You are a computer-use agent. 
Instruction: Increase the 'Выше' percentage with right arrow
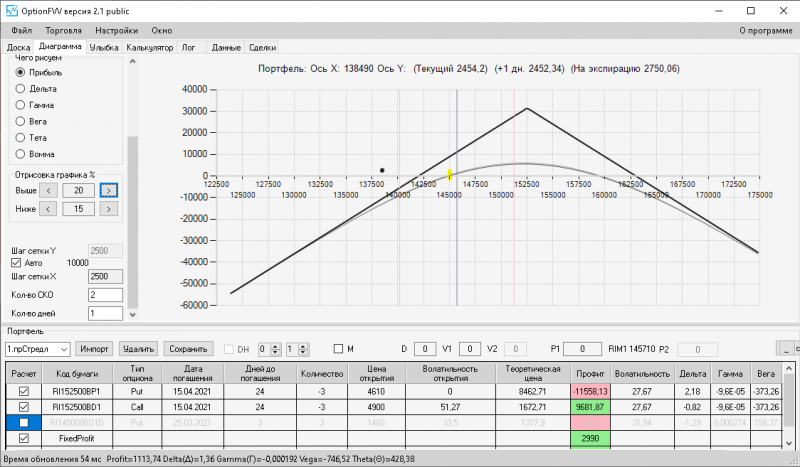(x=109, y=190)
